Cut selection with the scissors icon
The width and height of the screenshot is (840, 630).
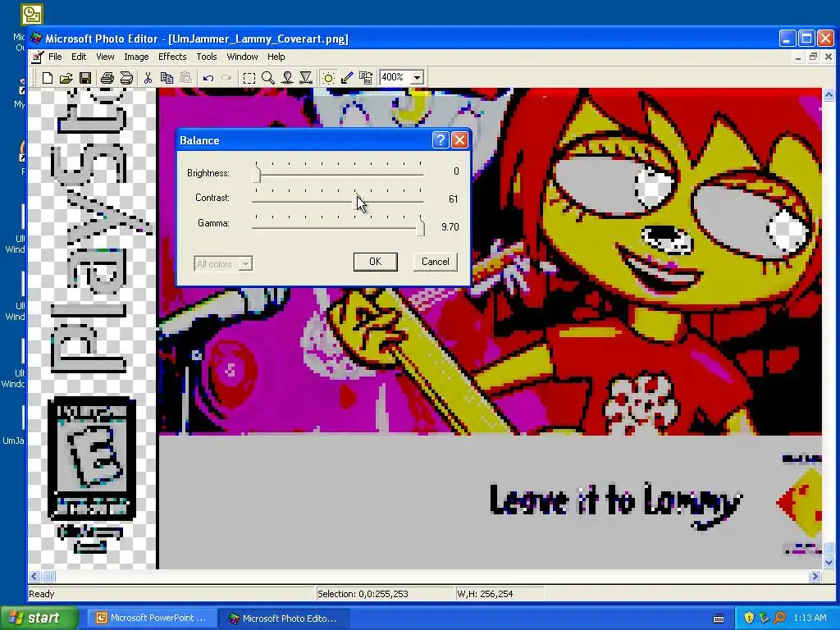pyautogui.click(x=148, y=78)
